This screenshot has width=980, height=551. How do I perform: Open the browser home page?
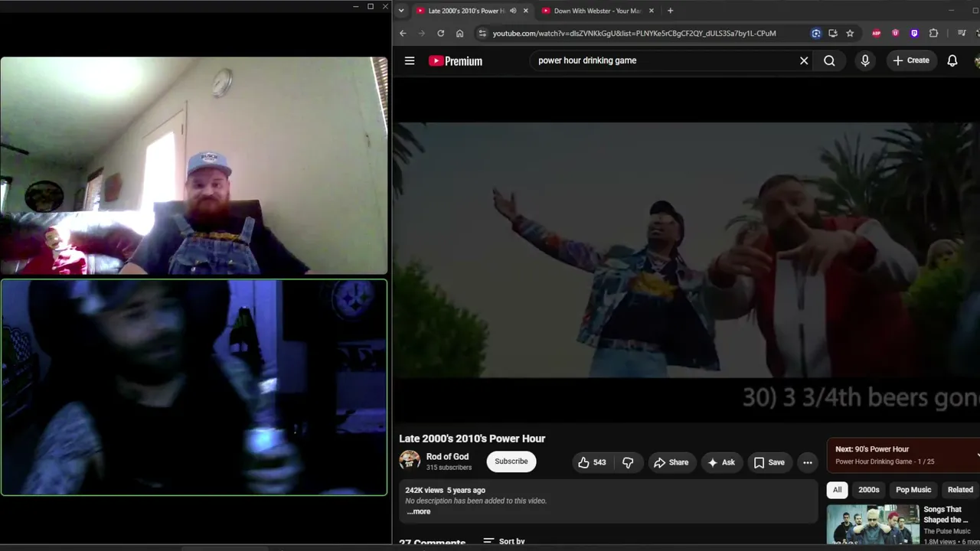(459, 33)
